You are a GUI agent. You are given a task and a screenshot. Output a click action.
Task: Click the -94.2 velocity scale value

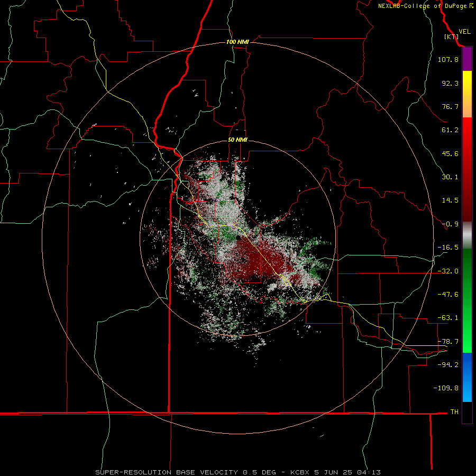click(x=448, y=364)
